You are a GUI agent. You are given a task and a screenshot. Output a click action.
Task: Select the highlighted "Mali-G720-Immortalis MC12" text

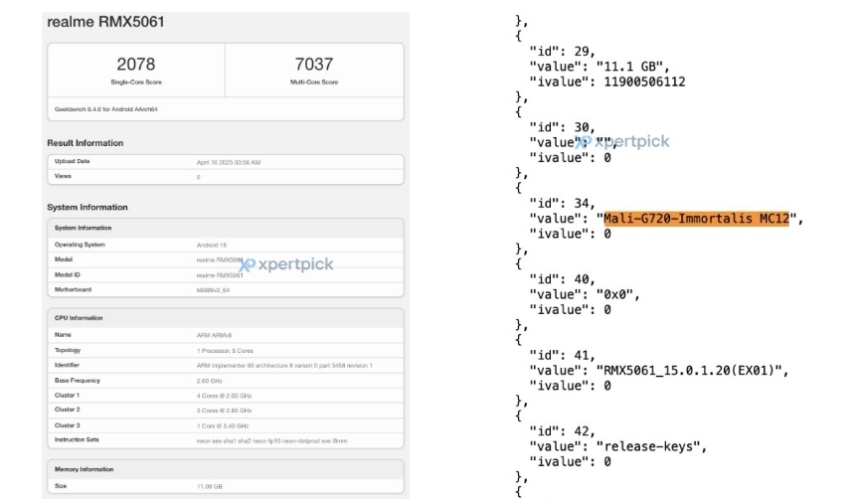click(697, 218)
